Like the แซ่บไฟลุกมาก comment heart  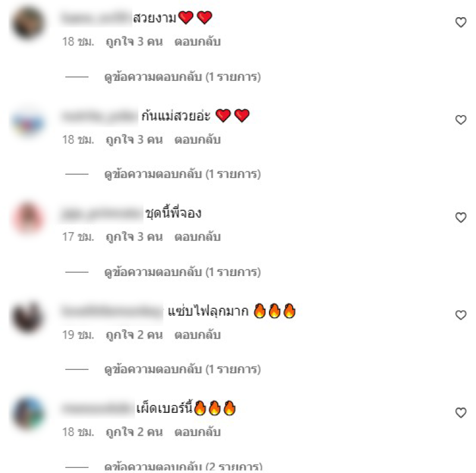coord(461,315)
